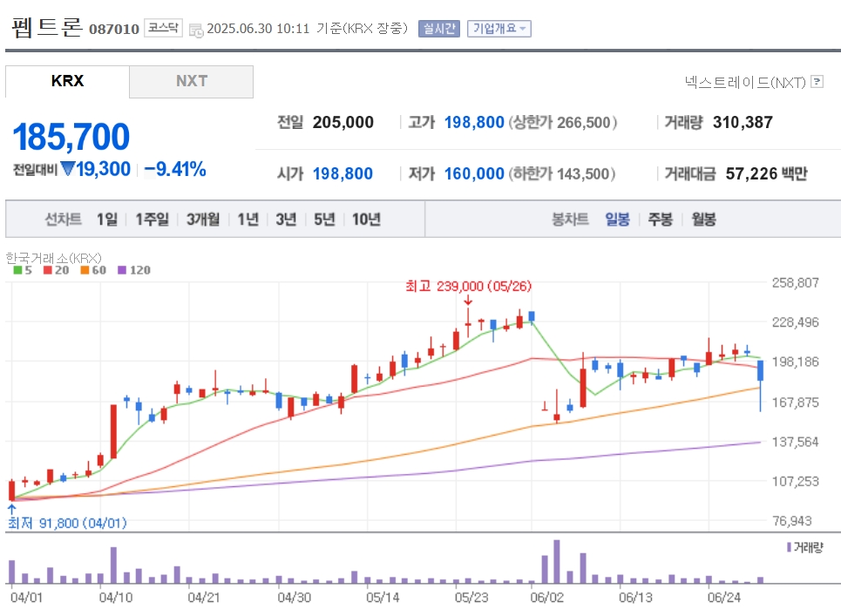Click the purple 120-day moving average marker
The image size is (841, 616).
(122, 270)
